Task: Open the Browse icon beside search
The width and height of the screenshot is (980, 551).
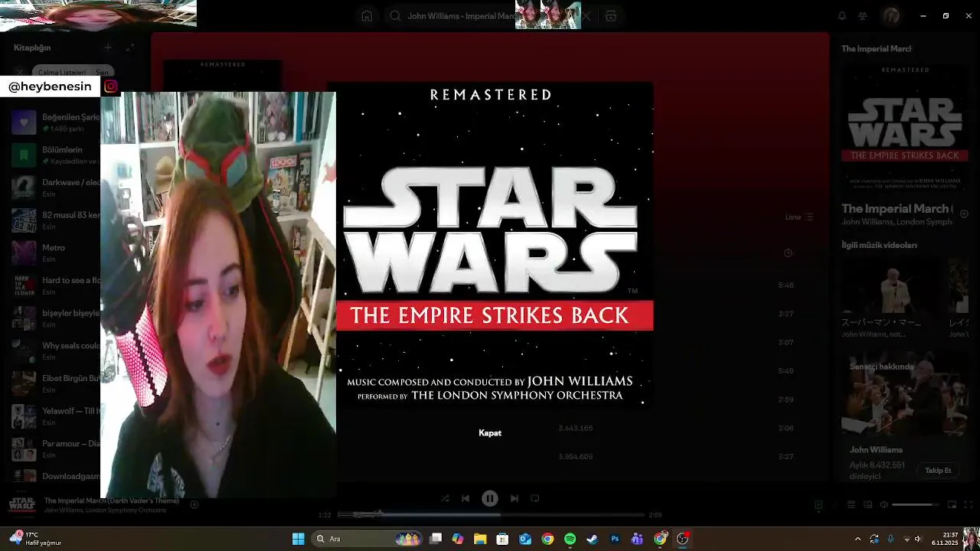Action: tap(611, 16)
